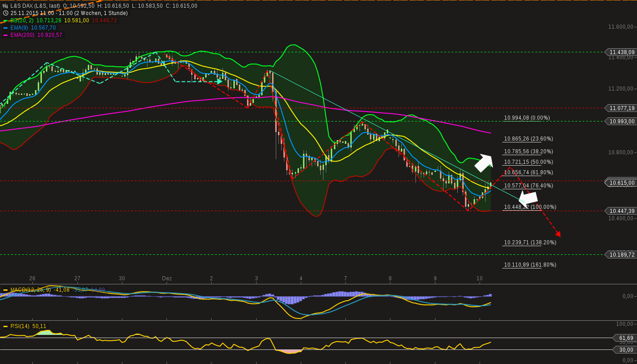Click the RSI value 50,11

(x=40, y=326)
